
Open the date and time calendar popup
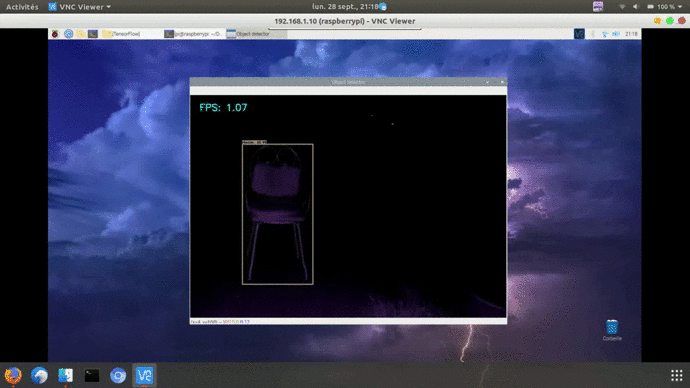346,7
